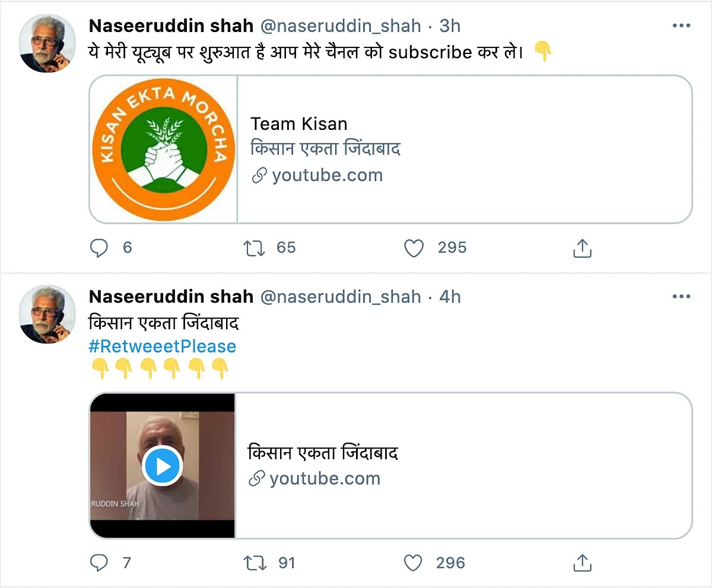This screenshot has width=712, height=588.
Task: Share the first tweet via upload icon
Action: coord(583,248)
